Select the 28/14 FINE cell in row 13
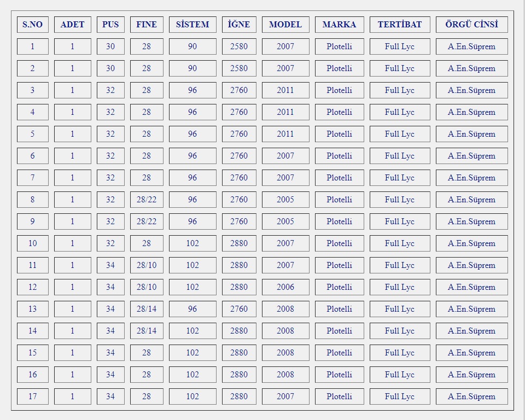The height and width of the screenshot is (420, 525). click(x=147, y=309)
